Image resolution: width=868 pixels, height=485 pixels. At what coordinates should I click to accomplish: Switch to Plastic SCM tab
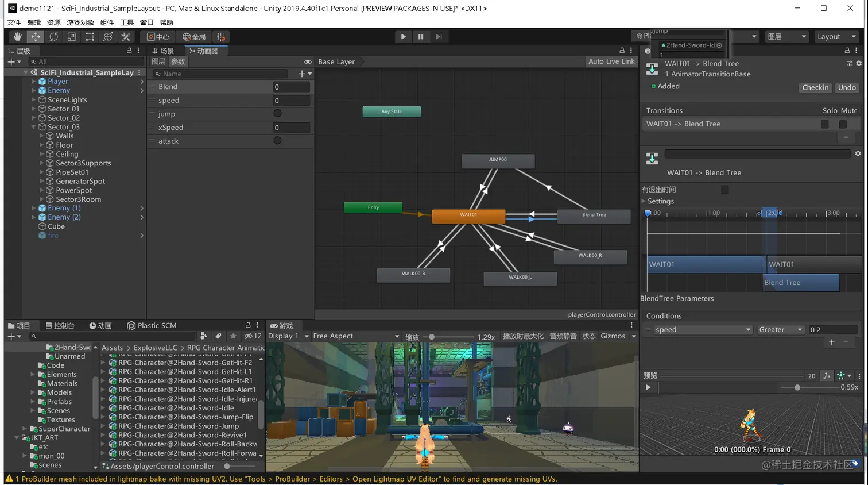tap(152, 326)
